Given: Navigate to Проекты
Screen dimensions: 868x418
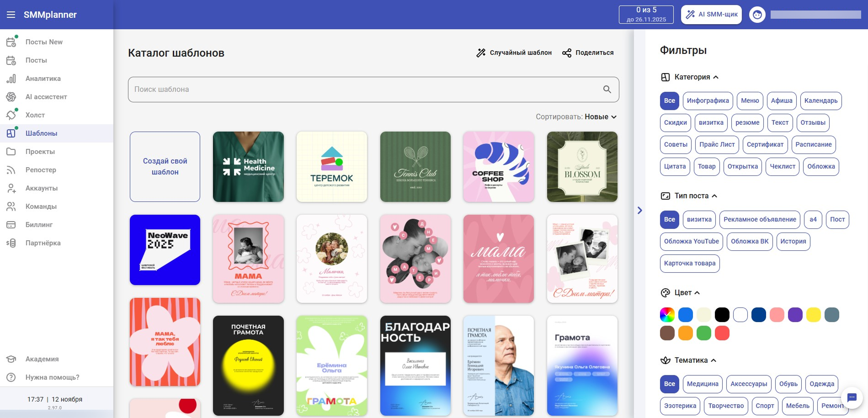Looking at the screenshot, I should [x=57, y=152].
